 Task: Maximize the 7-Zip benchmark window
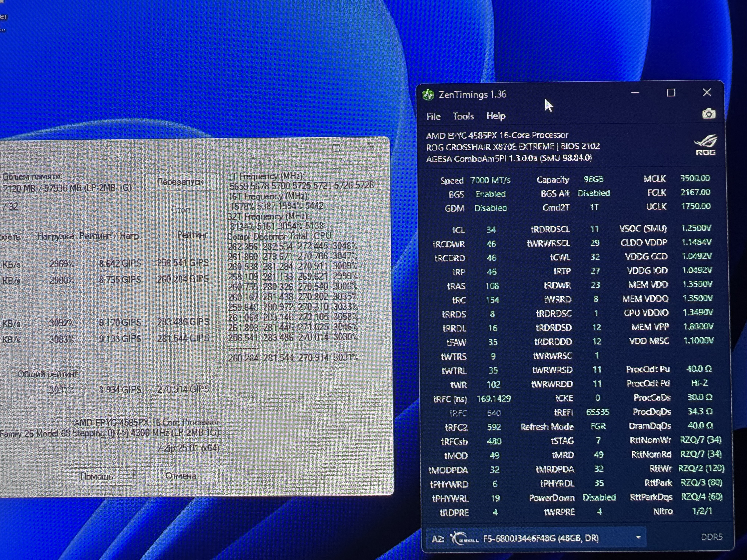336,148
